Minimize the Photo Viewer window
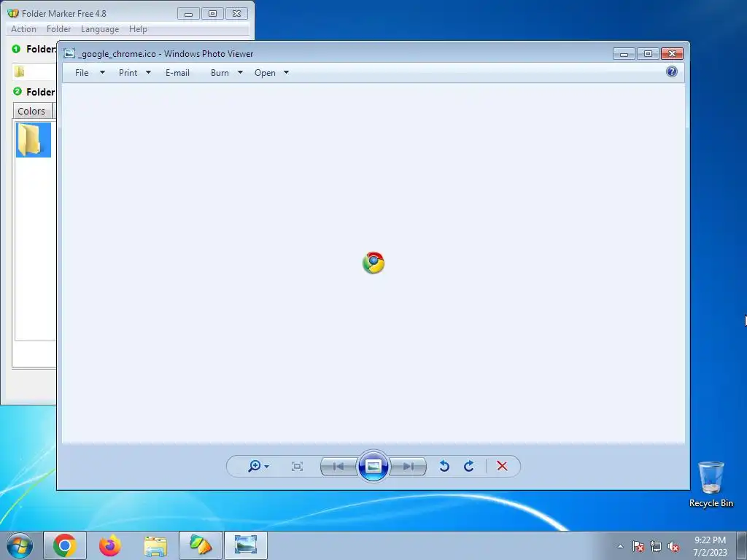747x560 pixels. 624,54
